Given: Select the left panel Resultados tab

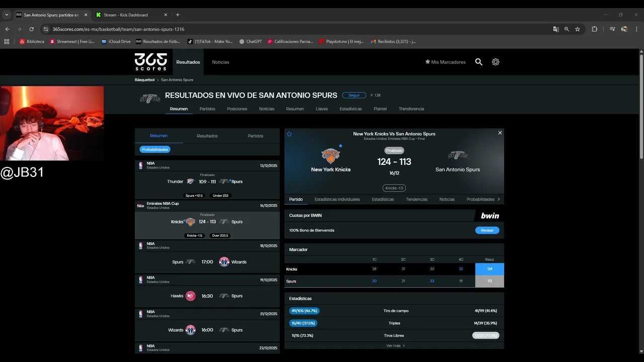Looking at the screenshot, I should click(207, 136).
